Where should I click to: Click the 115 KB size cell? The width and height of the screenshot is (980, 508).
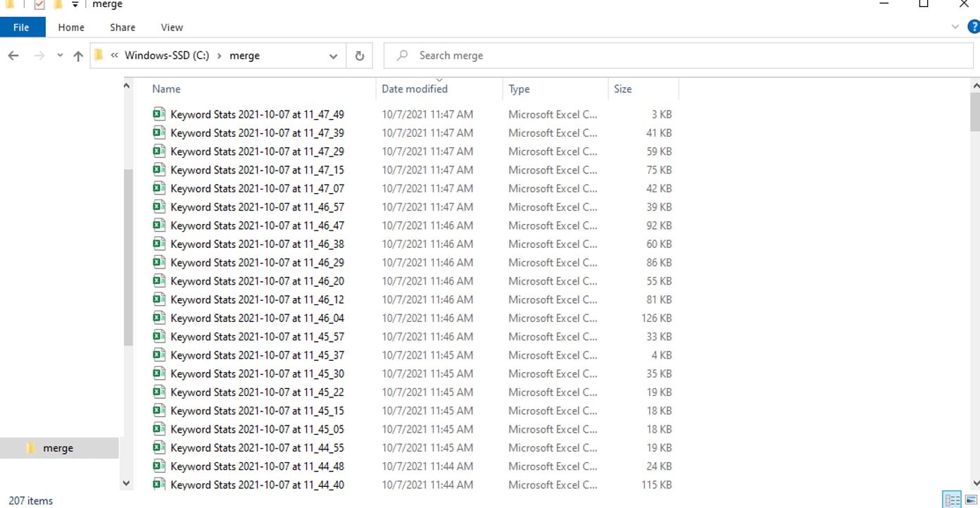click(656, 485)
